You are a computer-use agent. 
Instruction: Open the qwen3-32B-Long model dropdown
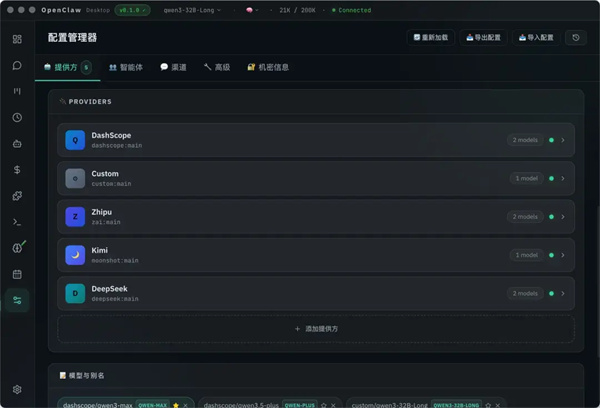(x=193, y=10)
